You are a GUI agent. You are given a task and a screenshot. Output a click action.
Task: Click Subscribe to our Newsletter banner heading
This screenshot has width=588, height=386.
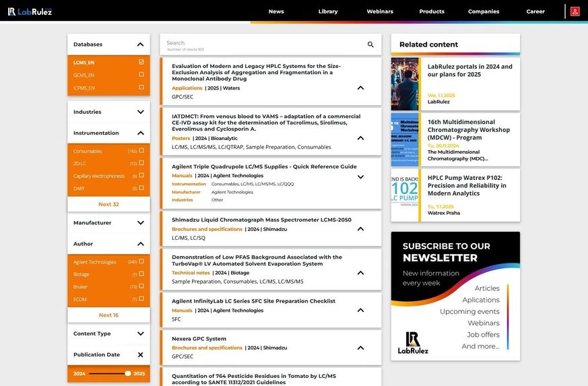[447, 252]
